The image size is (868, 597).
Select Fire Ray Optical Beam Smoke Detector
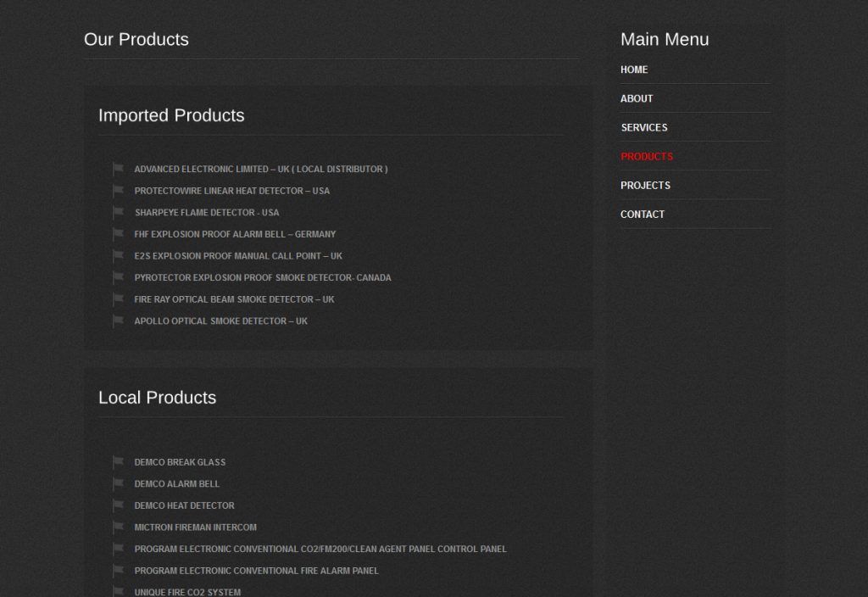[234, 299]
